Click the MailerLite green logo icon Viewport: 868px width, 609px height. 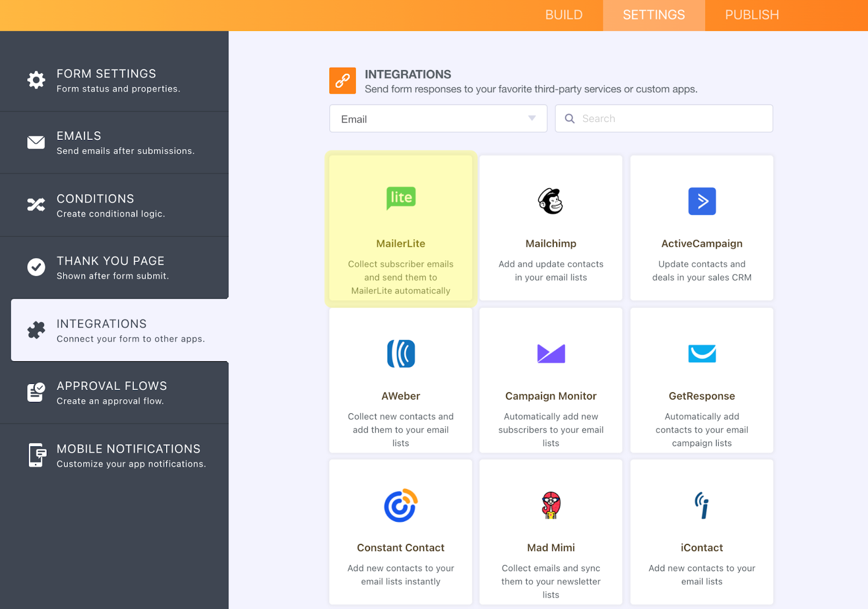pyautogui.click(x=401, y=198)
